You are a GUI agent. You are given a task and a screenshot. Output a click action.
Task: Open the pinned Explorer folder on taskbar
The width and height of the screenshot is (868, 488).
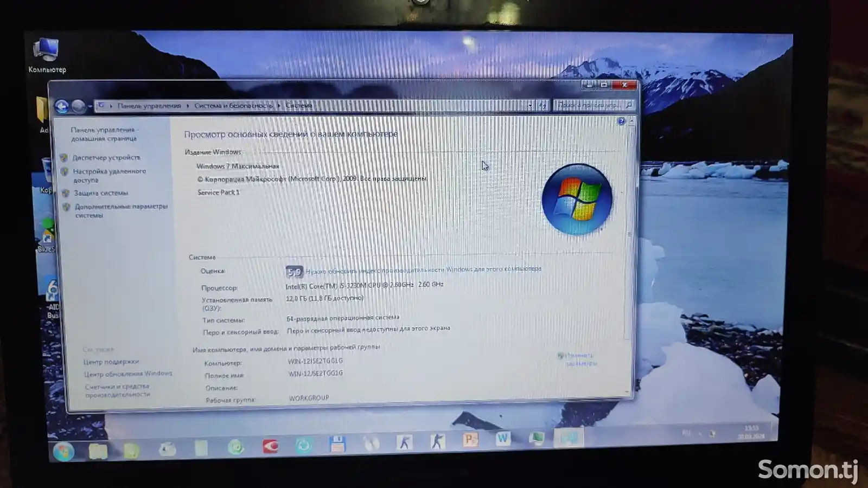[98, 451]
